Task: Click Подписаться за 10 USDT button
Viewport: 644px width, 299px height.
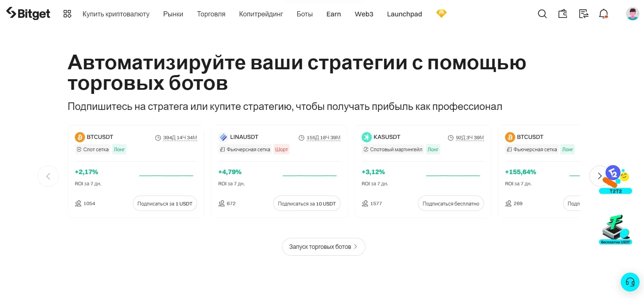Action: (307, 203)
